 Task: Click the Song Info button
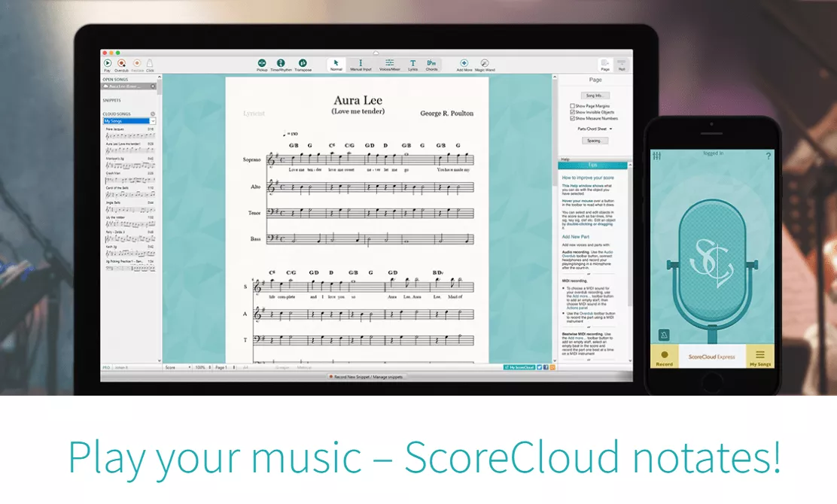click(x=595, y=96)
